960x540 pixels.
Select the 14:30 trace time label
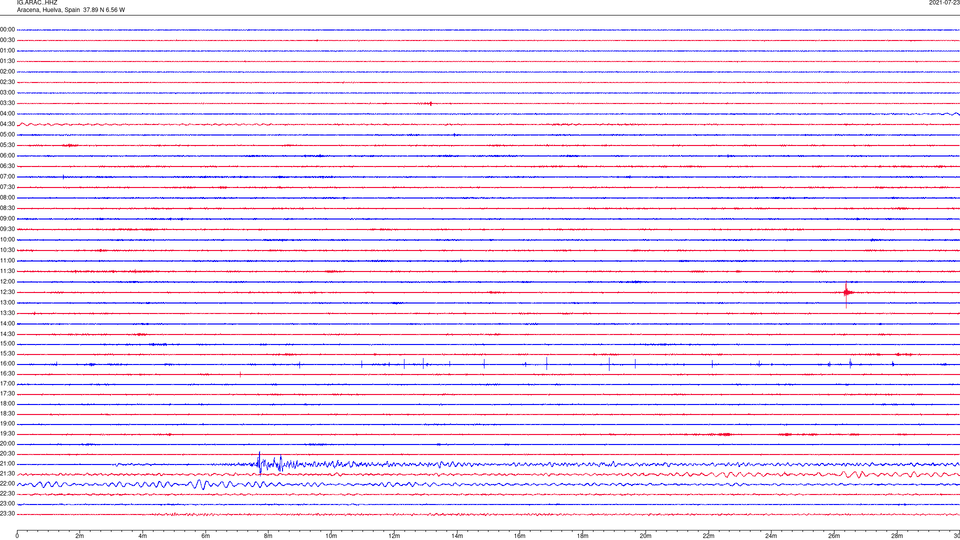[7, 334]
